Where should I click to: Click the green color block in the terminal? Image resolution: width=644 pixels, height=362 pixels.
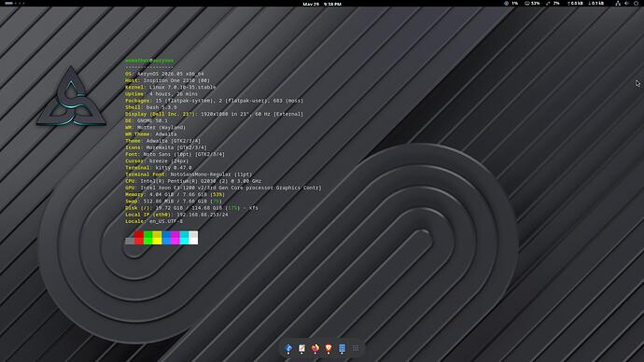(147, 238)
